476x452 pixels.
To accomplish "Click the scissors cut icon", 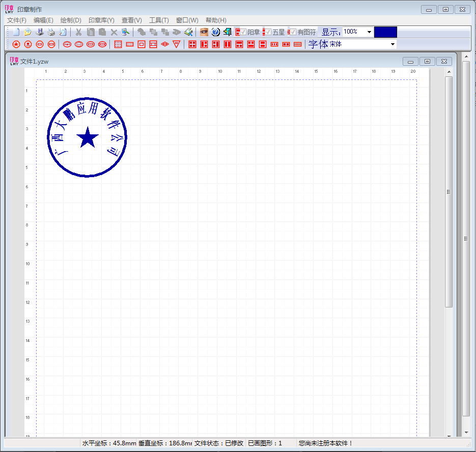I will (x=79, y=32).
